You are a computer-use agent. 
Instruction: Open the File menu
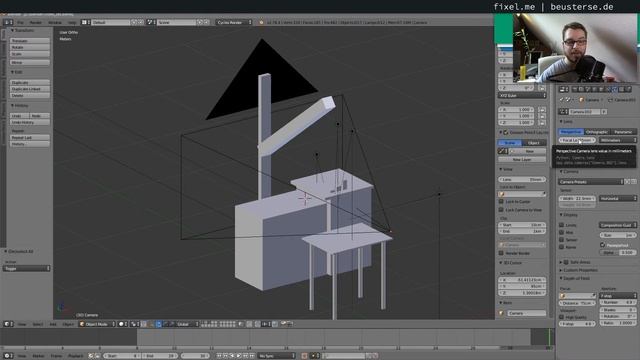coord(20,22)
